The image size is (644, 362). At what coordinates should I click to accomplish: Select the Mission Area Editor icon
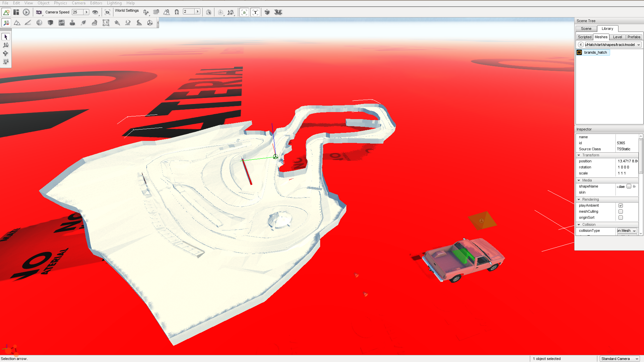(106, 23)
